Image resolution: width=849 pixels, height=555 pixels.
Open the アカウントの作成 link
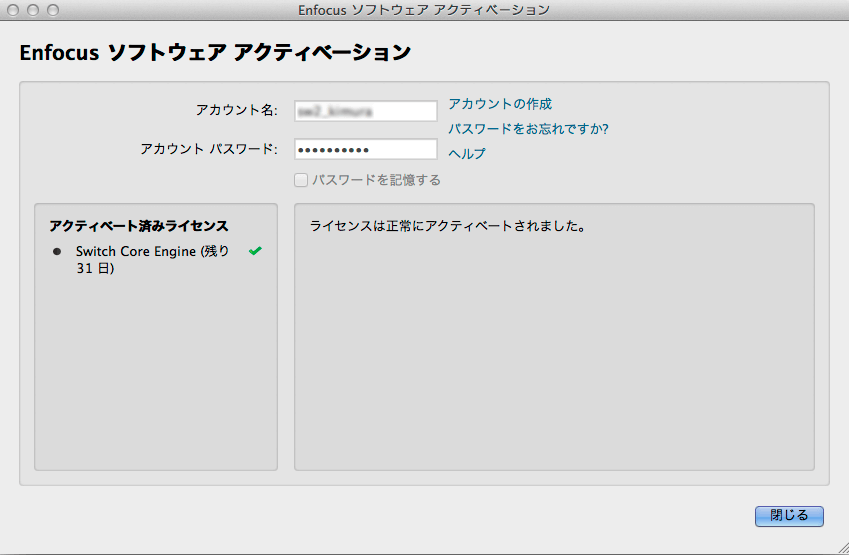click(500, 103)
